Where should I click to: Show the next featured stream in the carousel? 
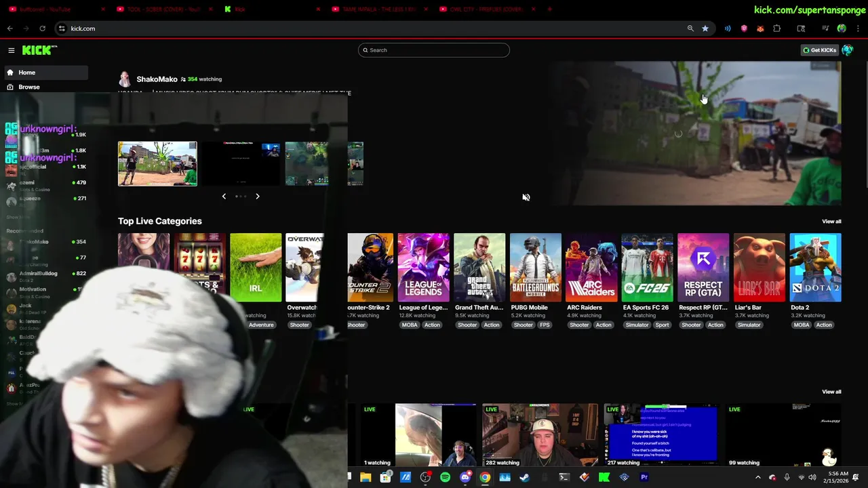point(258,196)
